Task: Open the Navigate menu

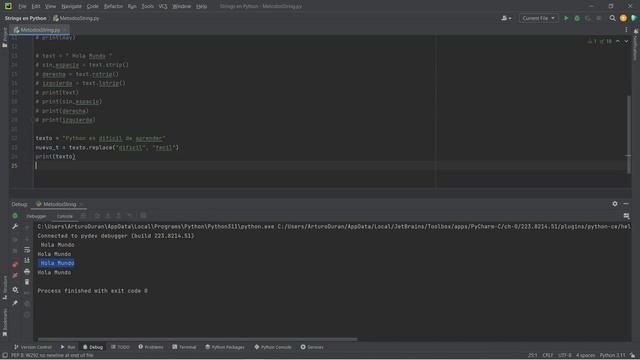Action: pyautogui.click(x=71, y=6)
